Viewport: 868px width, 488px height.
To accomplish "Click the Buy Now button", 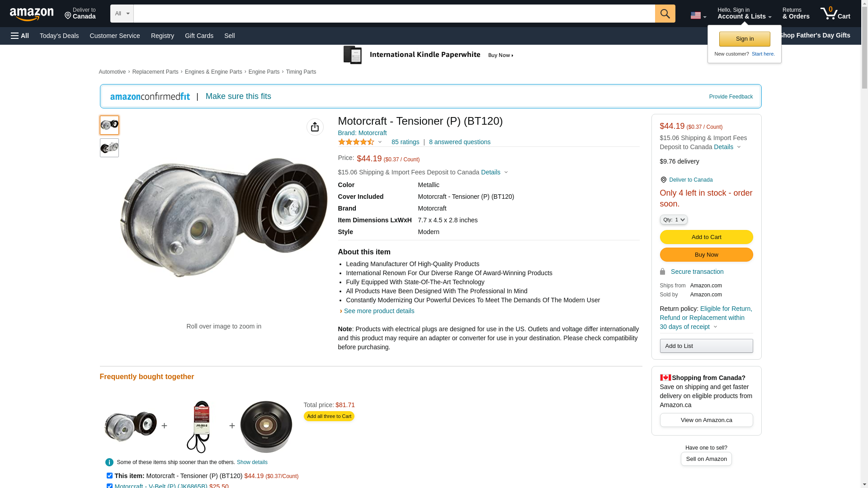I will point(706,254).
